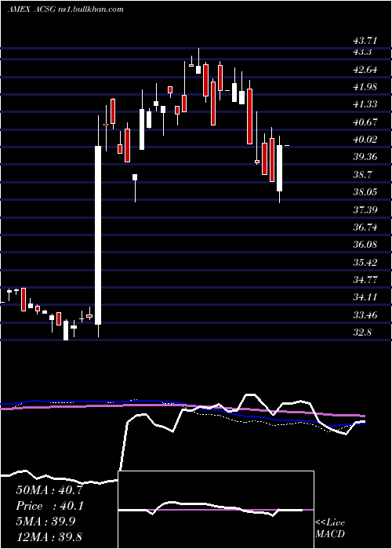392x549 pixels.
Task: Click the 40.02 price level label
Action: pyautogui.click(x=365, y=140)
